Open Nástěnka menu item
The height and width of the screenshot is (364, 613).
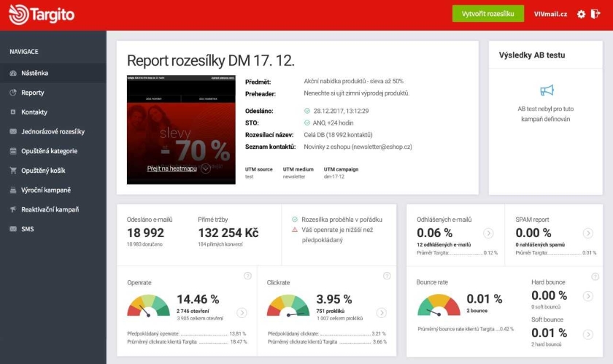click(53, 73)
